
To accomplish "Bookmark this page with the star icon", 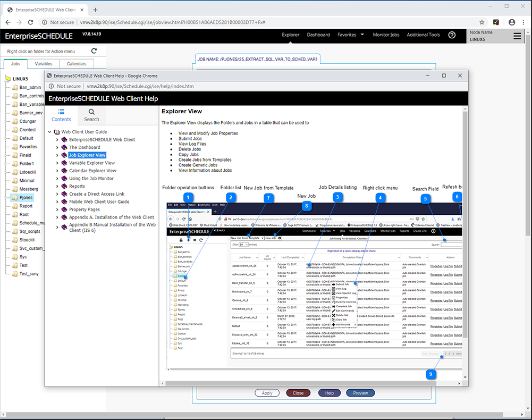I will (482, 22).
